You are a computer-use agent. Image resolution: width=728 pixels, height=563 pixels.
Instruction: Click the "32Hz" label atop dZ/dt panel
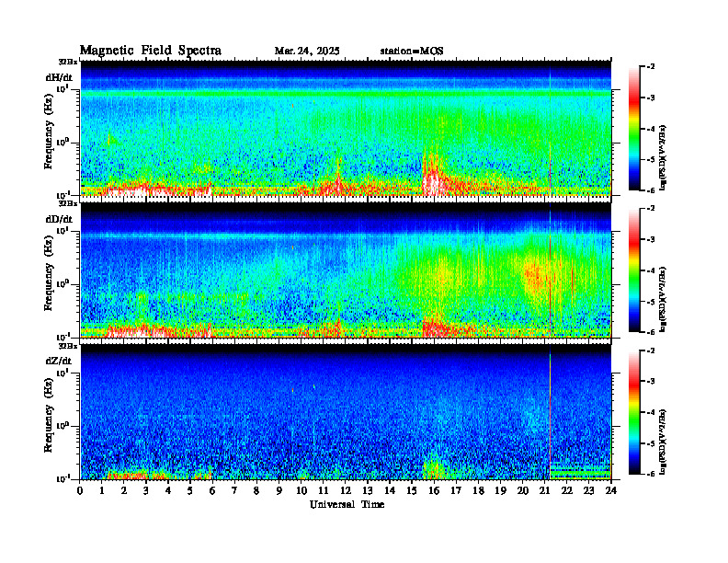coord(68,346)
